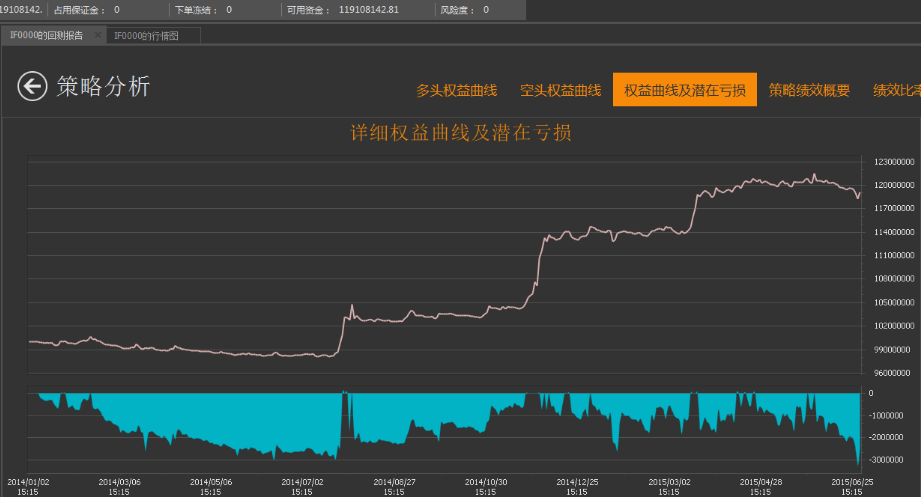
Task: Go to the partially visible 绩效比 item
Action: click(896, 91)
